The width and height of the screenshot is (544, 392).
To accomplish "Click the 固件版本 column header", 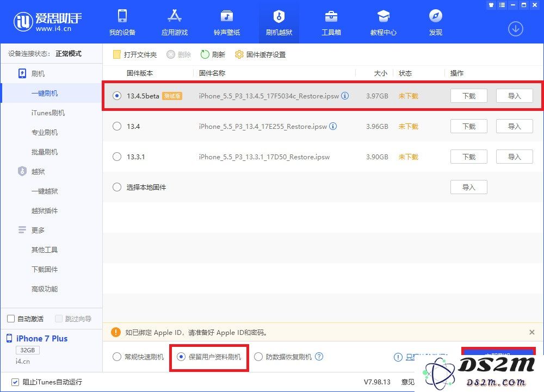I will (140, 73).
